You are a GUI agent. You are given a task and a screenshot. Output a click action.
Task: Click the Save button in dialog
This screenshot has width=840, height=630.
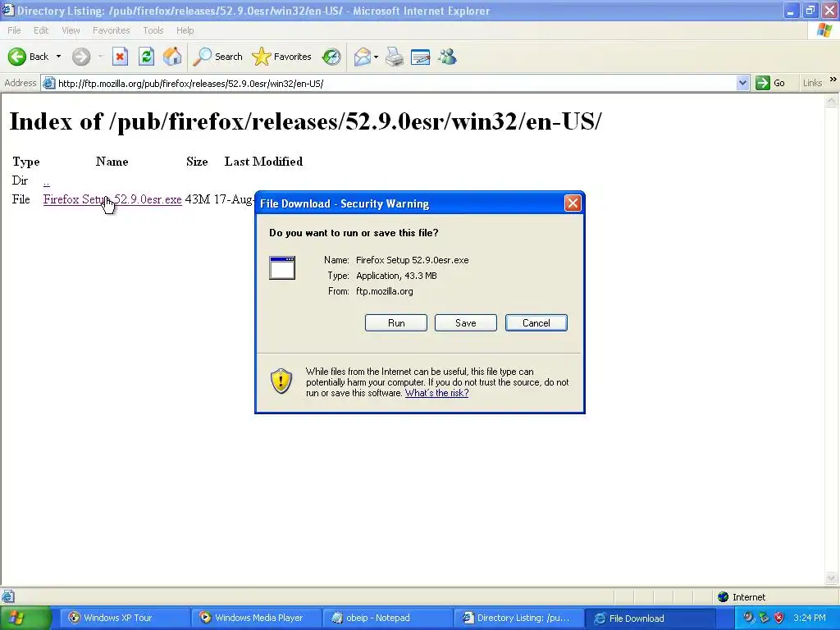(x=466, y=323)
